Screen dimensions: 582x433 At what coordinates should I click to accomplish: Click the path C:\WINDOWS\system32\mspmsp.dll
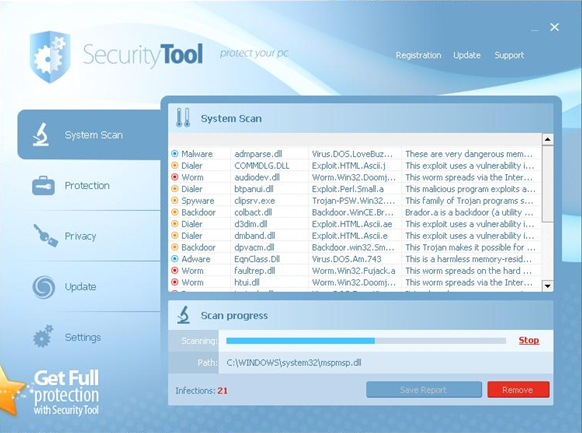294,363
